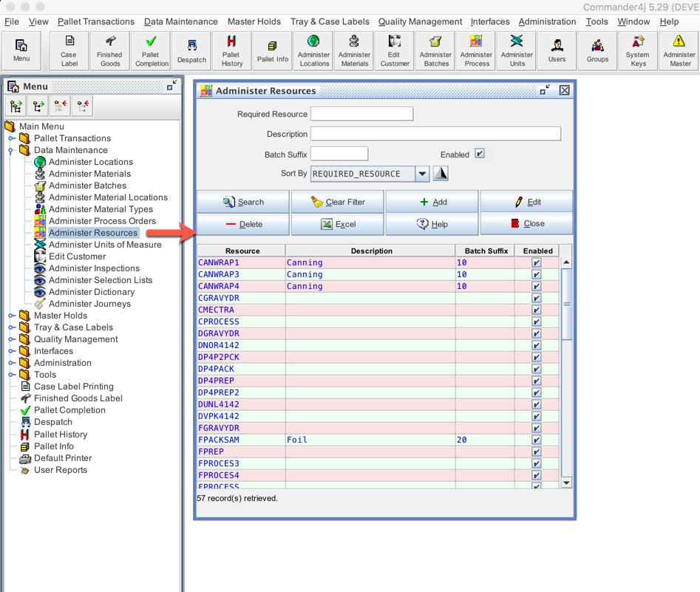
Task: Click the Clear Filter button
Action: [338, 202]
